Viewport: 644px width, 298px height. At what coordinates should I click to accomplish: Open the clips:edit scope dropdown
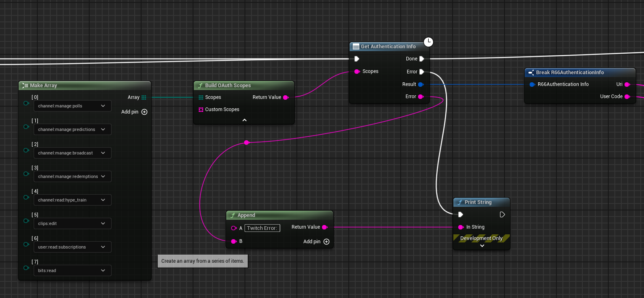click(x=73, y=223)
